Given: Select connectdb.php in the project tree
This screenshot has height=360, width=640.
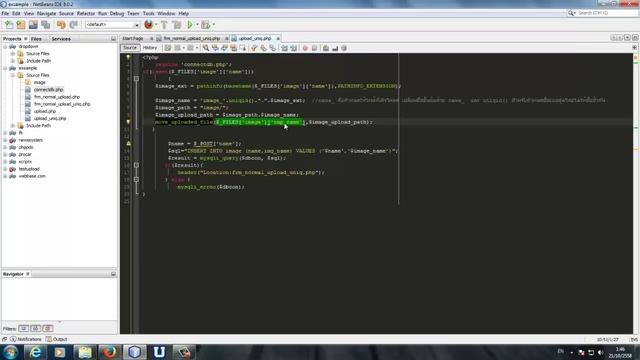Looking at the screenshot, I should click(x=48, y=90).
